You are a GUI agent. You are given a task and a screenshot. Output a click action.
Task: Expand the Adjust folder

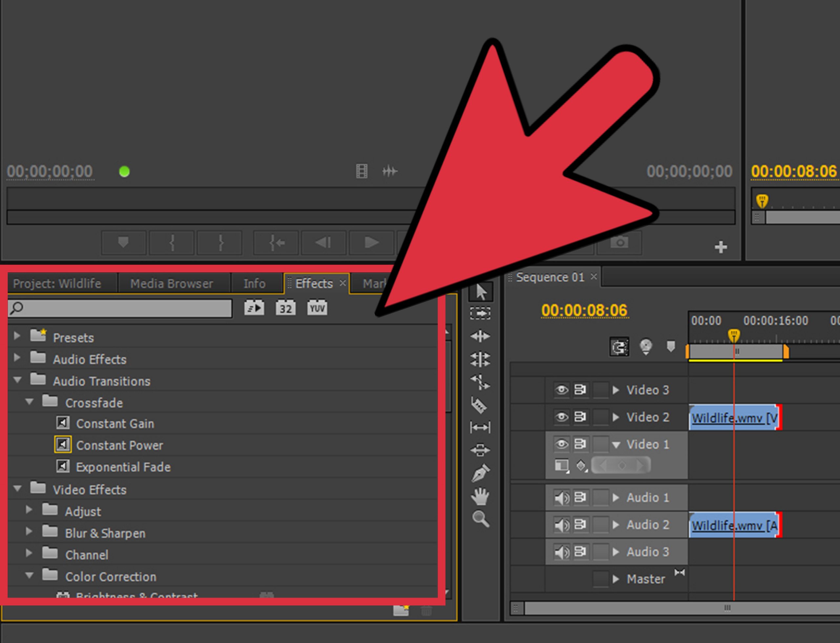point(29,510)
